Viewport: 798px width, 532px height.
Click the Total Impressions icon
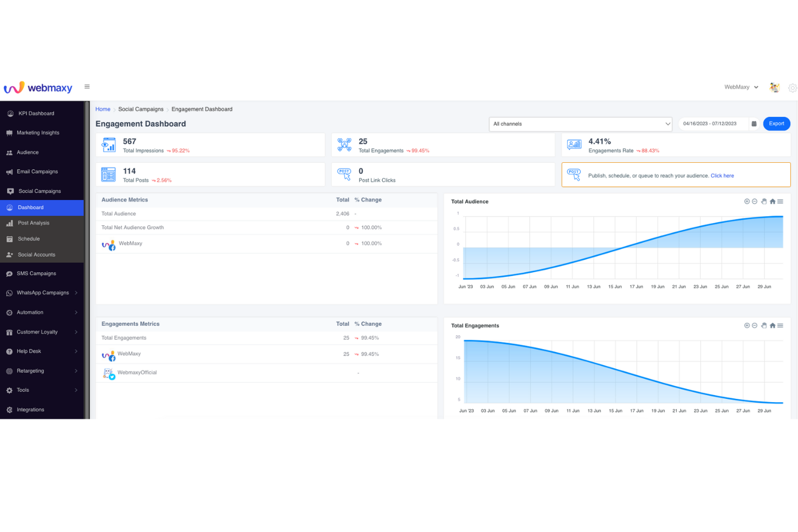(109, 145)
